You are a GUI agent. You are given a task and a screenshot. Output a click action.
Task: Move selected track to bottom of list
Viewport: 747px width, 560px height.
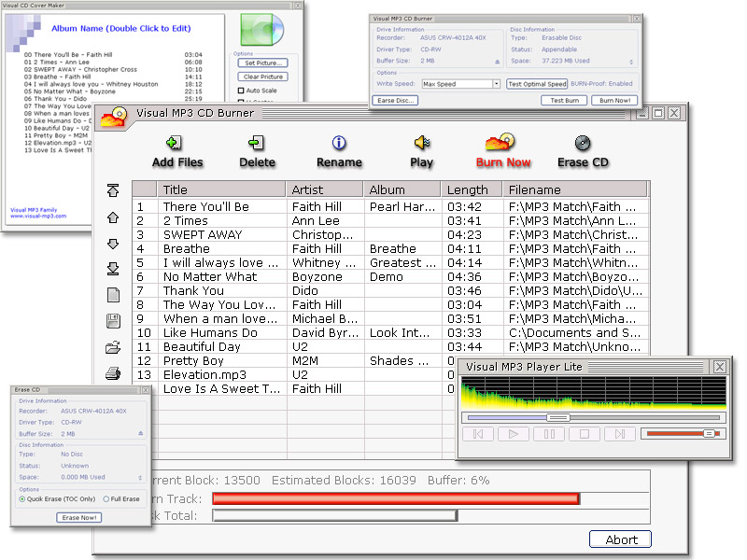click(x=113, y=269)
